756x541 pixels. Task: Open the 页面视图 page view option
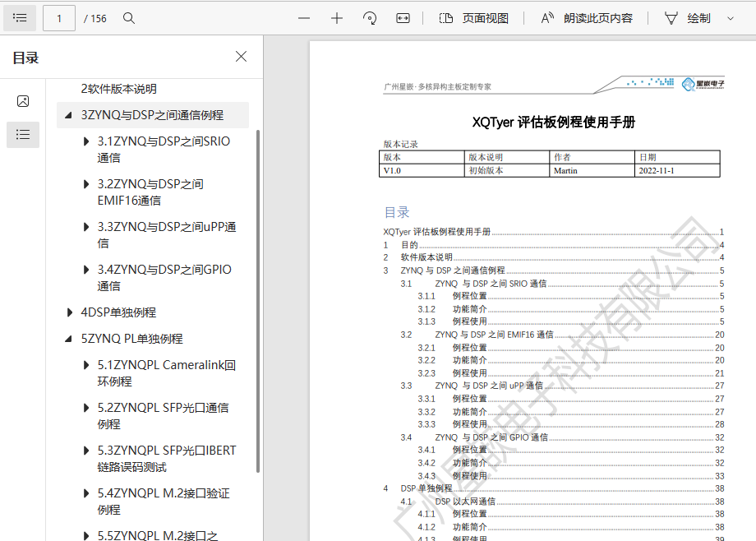(473, 18)
